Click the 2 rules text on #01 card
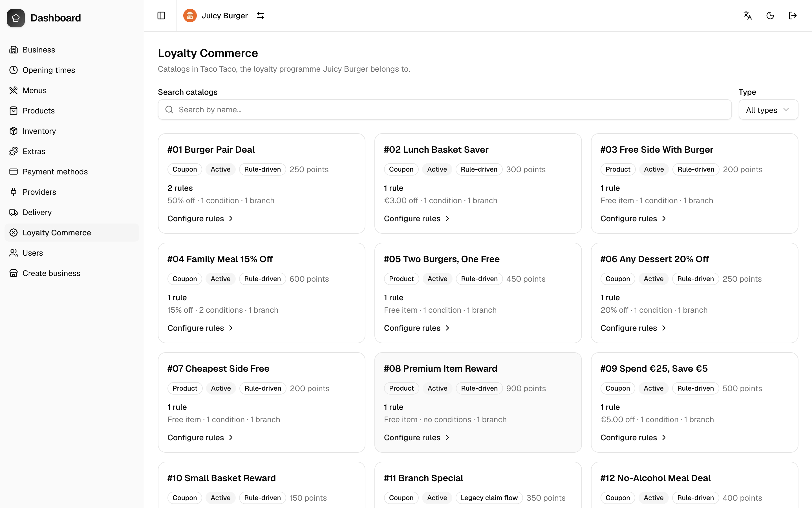The height and width of the screenshot is (508, 812). click(x=180, y=188)
